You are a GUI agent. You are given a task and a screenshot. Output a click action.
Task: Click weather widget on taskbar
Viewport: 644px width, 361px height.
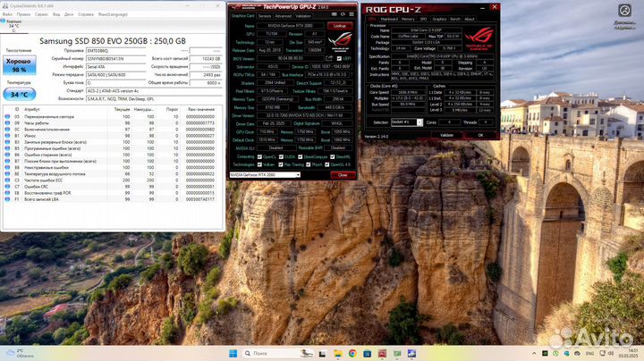coord(21,353)
